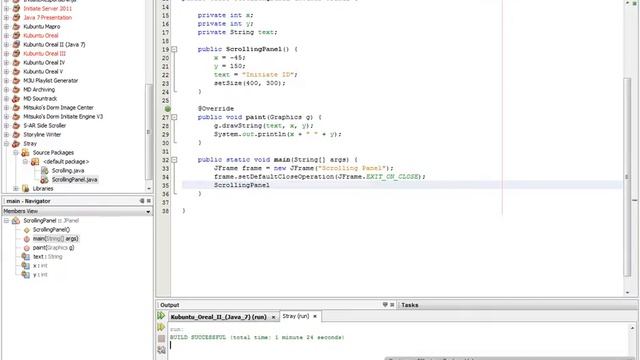Collapse the code fold at line 27 paint method
Image resolution: width=640 pixels, height=360 pixels.
click(x=174, y=117)
